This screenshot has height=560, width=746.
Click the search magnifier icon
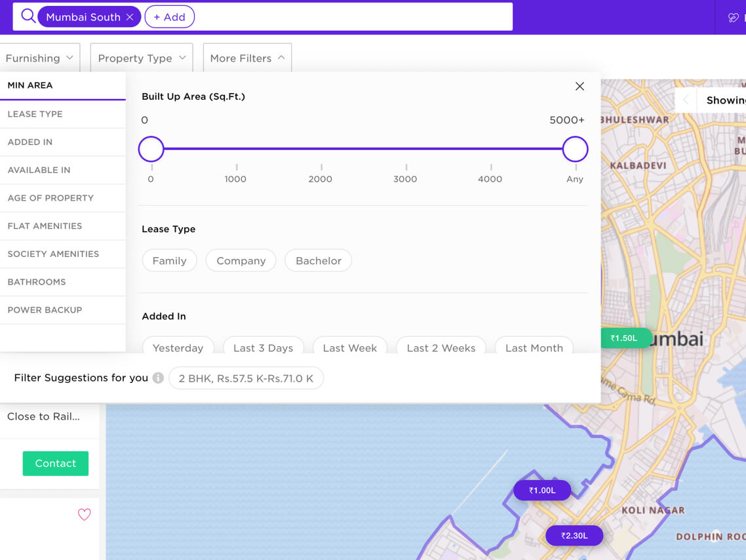pyautogui.click(x=28, y=16)
